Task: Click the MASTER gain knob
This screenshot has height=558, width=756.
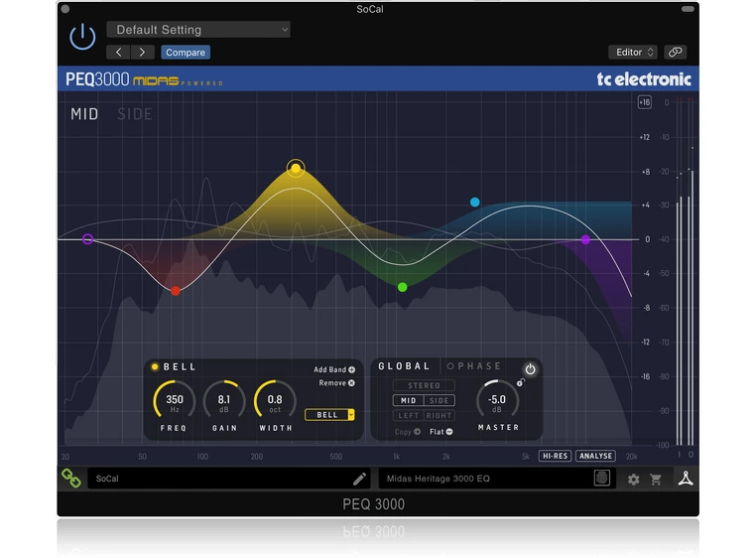Action: pyautogui.click(x=497, y=400)
